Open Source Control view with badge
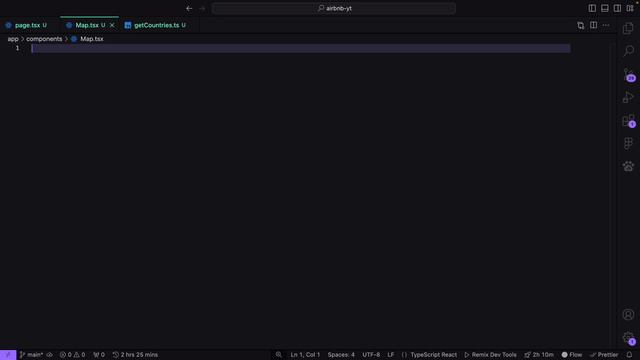 [629, 74]
